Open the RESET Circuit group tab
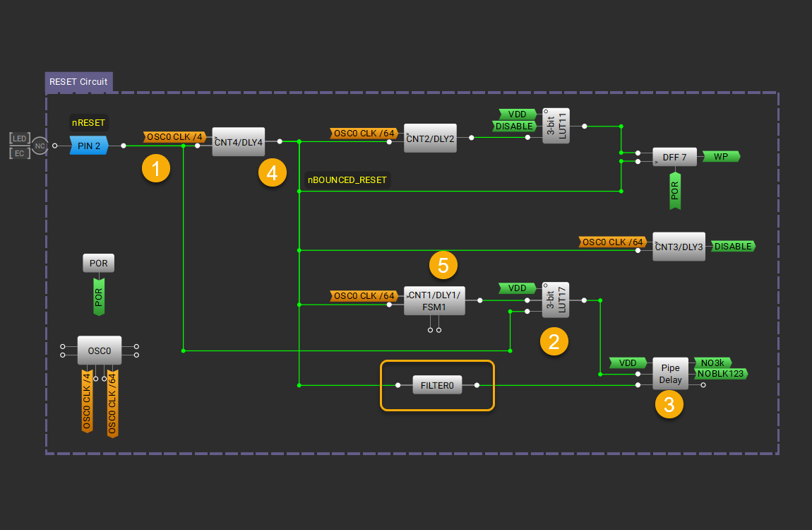The image size is (812, 530). (x=78, y=82)
